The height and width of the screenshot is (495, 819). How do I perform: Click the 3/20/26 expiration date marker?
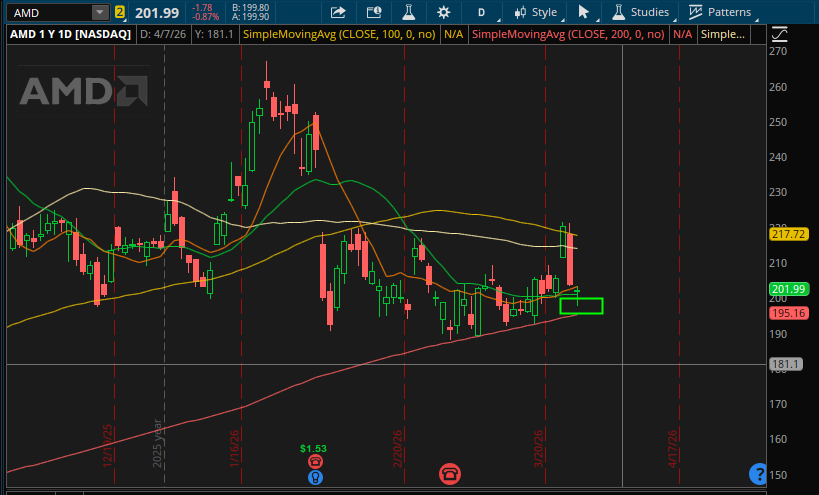tap(539, 449)
